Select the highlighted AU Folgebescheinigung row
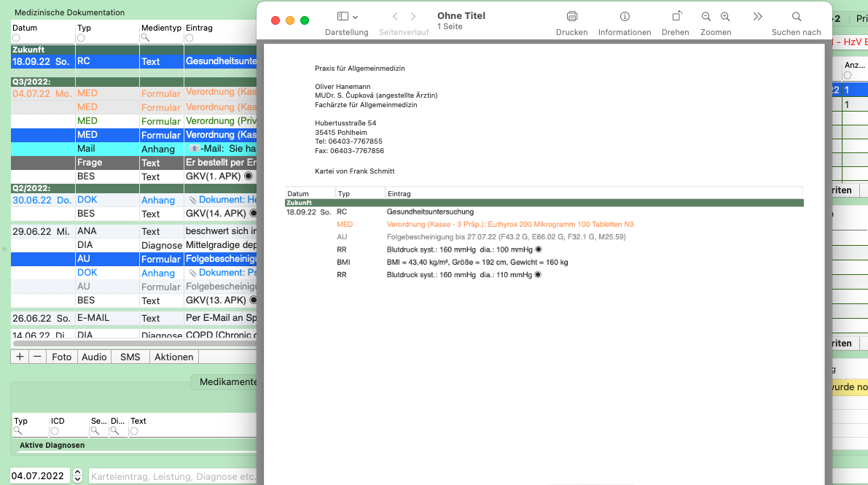This screenshot has height=485, width=868. 134,259
